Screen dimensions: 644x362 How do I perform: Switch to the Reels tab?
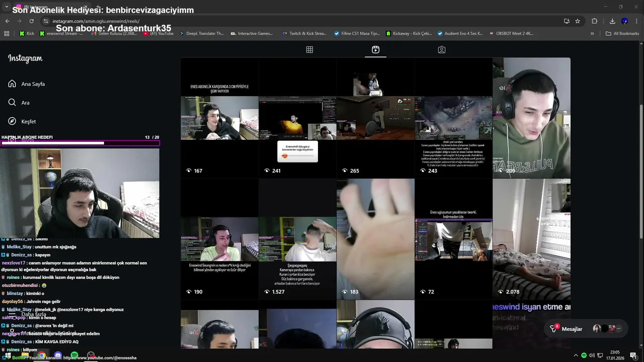[375, 50]
